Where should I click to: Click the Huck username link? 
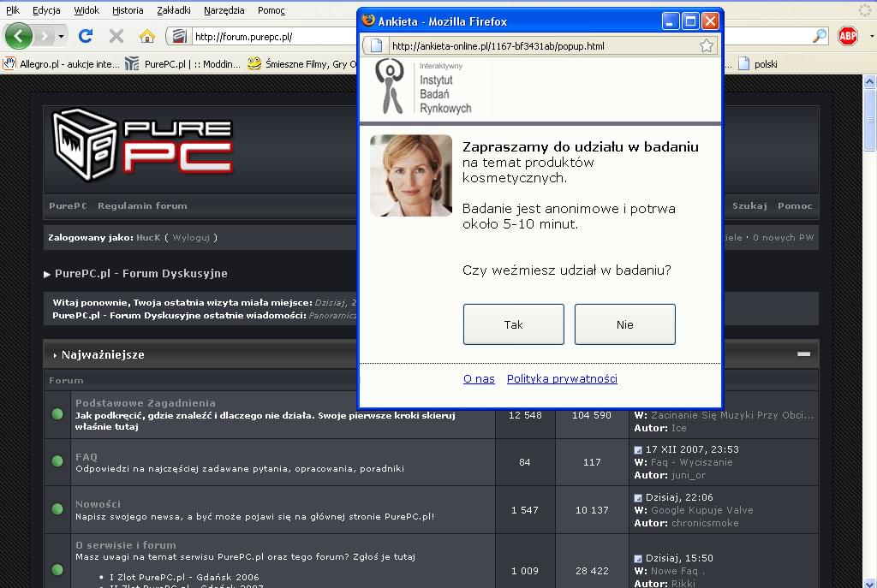[148, 238]
